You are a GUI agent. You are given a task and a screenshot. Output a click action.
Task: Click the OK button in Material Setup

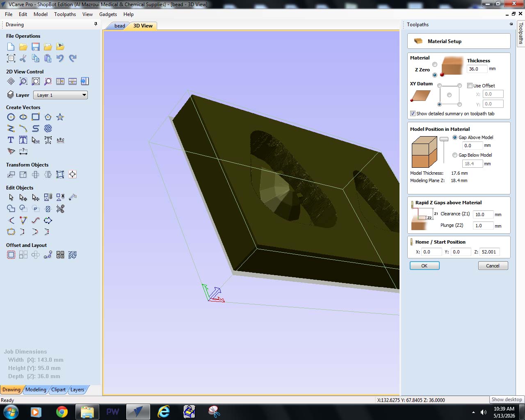(425, 266)
